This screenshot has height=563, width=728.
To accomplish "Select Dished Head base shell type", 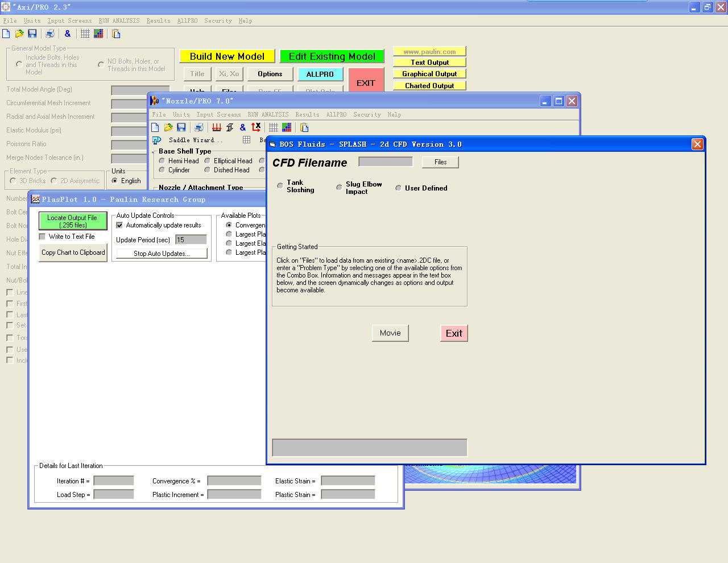I will (x=208, y=170).
